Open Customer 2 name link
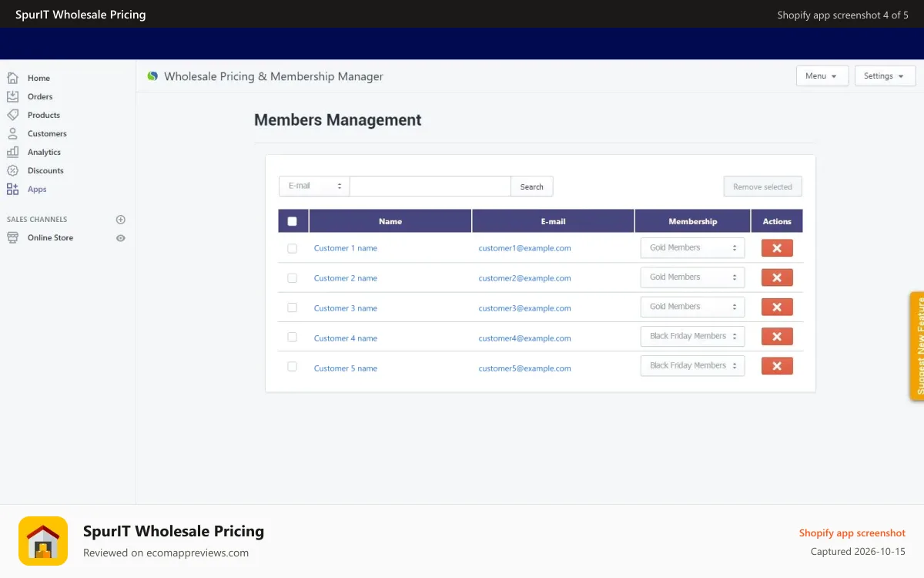Viewport: 924px width, 578px height. 346,278
